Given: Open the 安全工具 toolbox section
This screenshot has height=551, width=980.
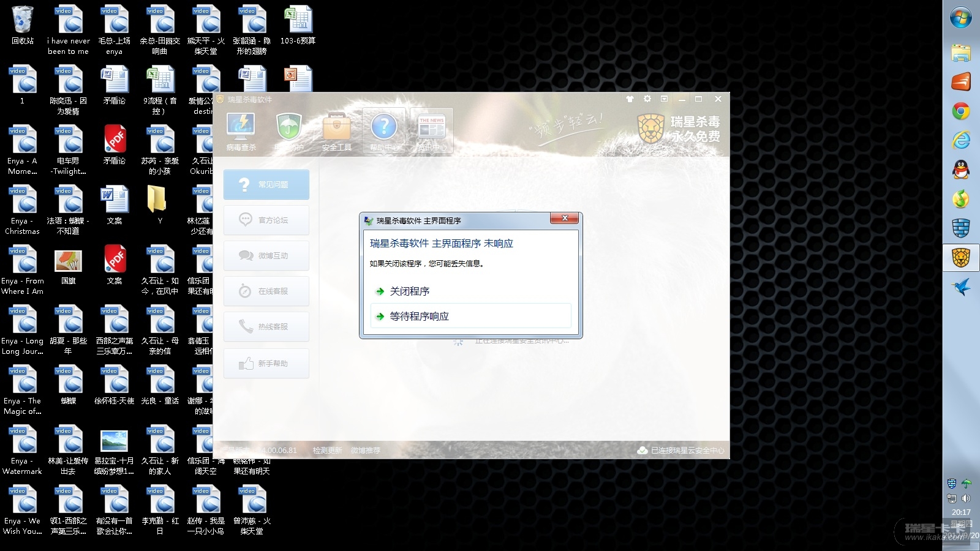Looking at the screenshot, I should click(336, 131).
